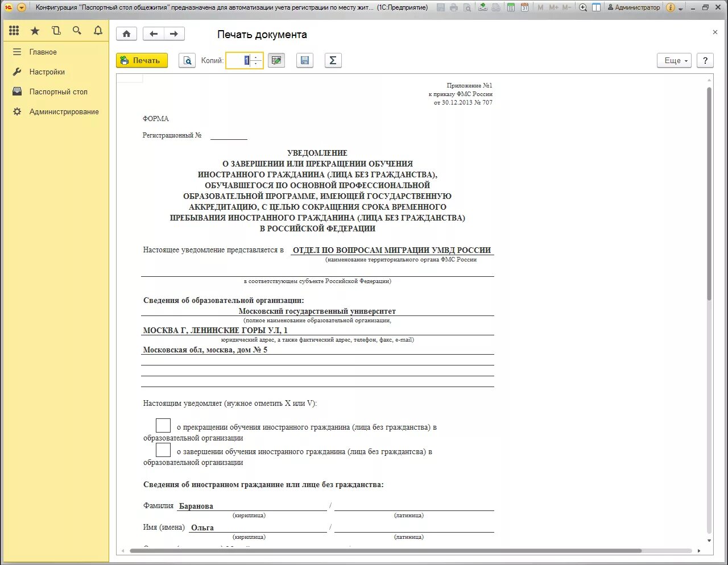Click the scroll-down arrow of the document
728x565 pixels.
tap(709, 541)
